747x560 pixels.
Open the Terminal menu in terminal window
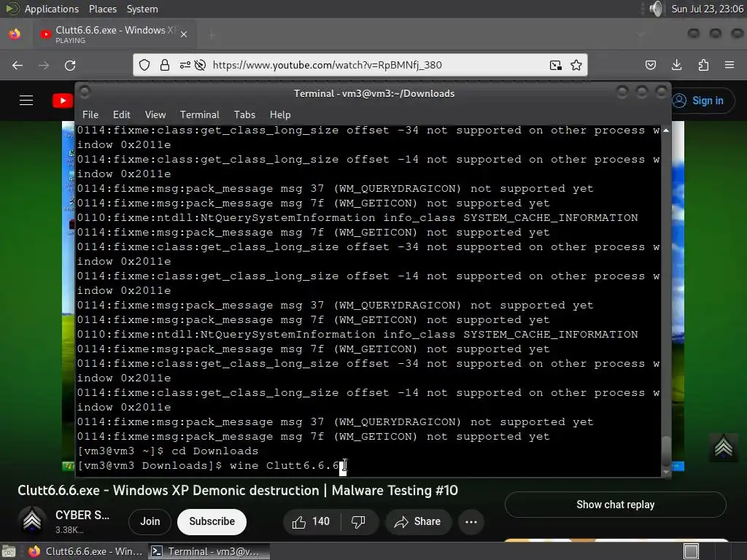tap(200, 114)
